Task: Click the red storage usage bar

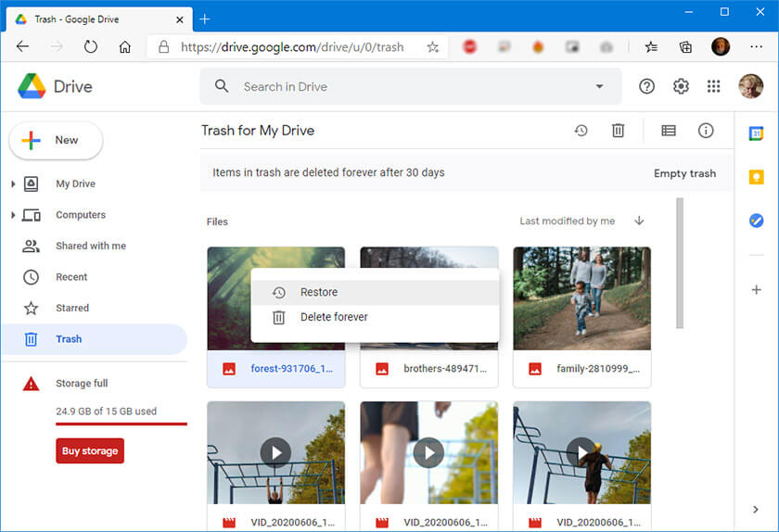Action: tap(121, 424)
